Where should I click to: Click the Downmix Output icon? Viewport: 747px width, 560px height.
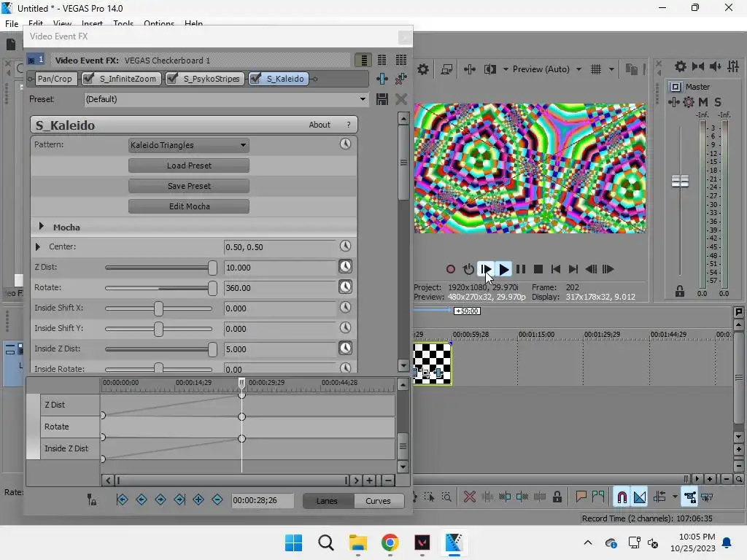698,66
